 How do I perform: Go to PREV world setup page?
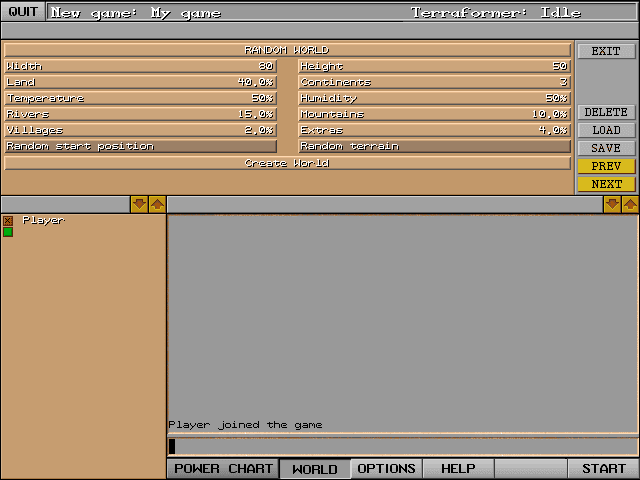(x=606, y=166)
